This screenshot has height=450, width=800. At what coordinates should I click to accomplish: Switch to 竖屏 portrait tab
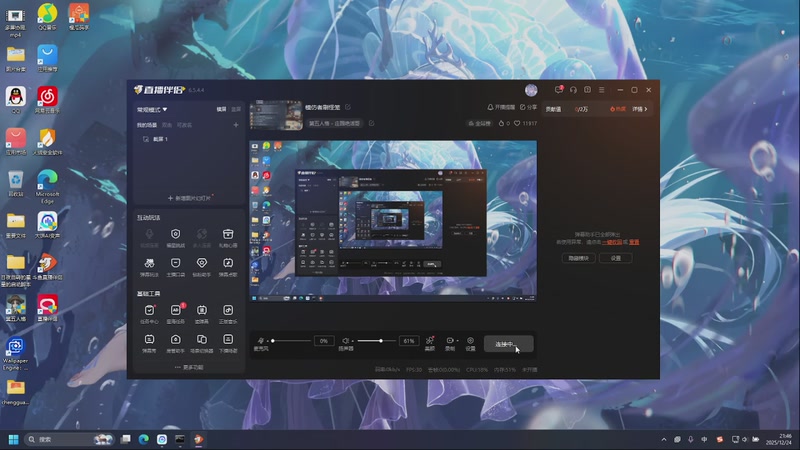(x=236, y=109)
